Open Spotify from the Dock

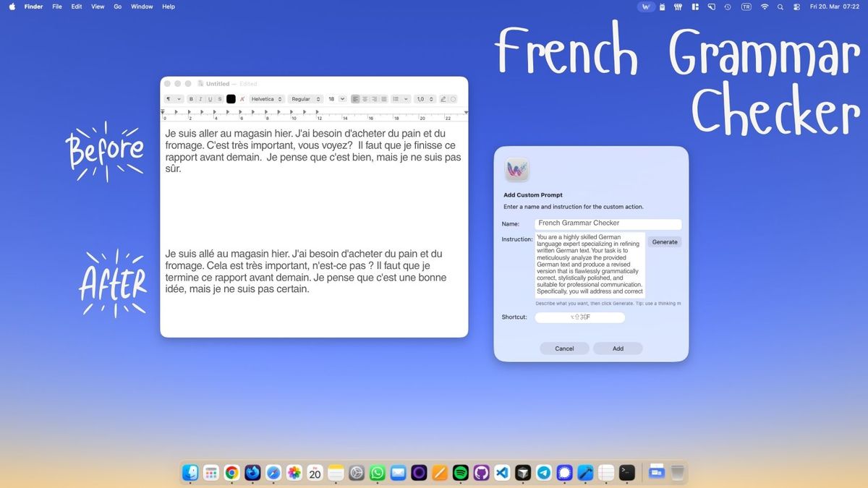460,473
